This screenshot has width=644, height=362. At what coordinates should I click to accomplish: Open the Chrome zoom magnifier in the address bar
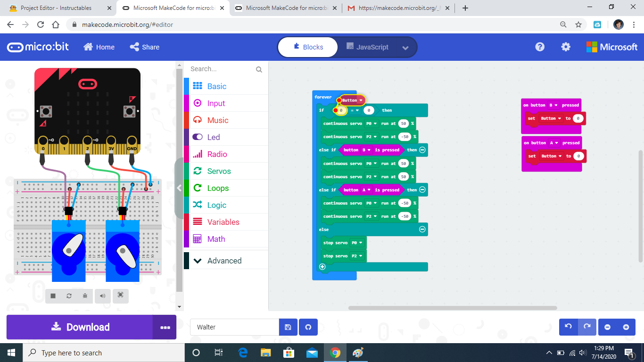tap(563, 25)
